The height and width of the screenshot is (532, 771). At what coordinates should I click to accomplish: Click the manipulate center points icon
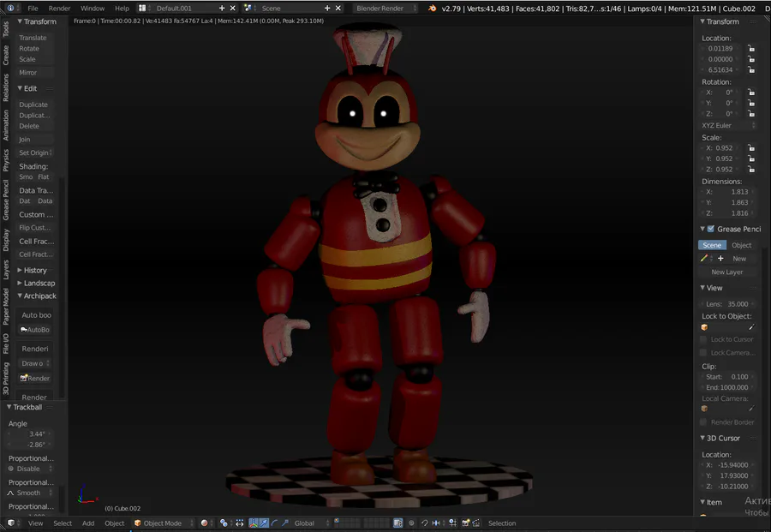pyautogui.click(x=240, y=523)
